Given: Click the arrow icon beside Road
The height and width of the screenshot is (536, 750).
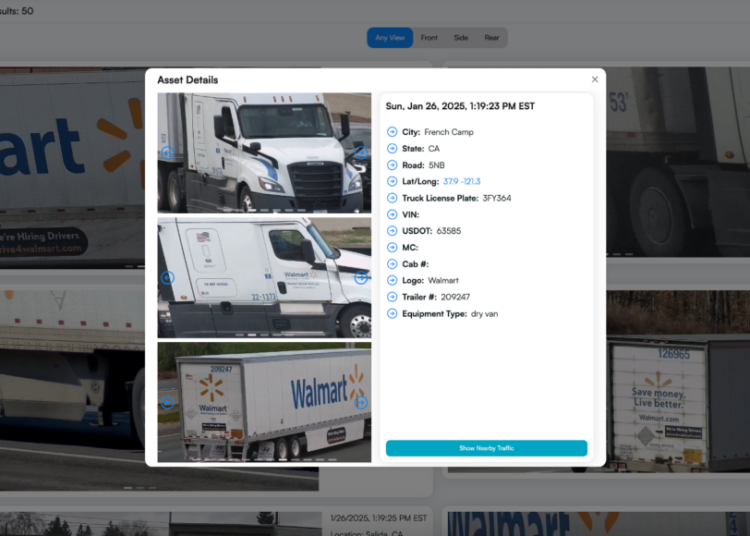Looking at the screenshot, I should tap(392, 165).
